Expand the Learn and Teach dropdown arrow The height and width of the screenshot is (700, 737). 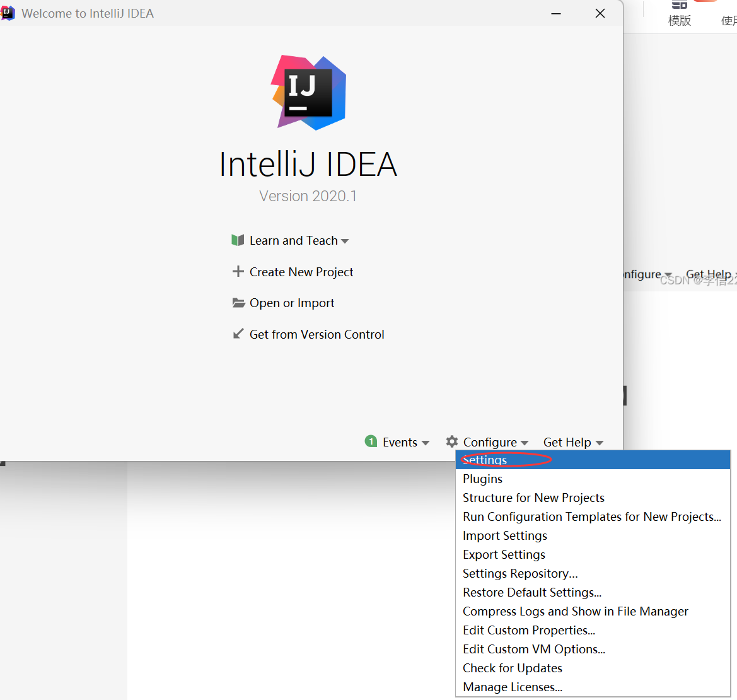(345, 241)
